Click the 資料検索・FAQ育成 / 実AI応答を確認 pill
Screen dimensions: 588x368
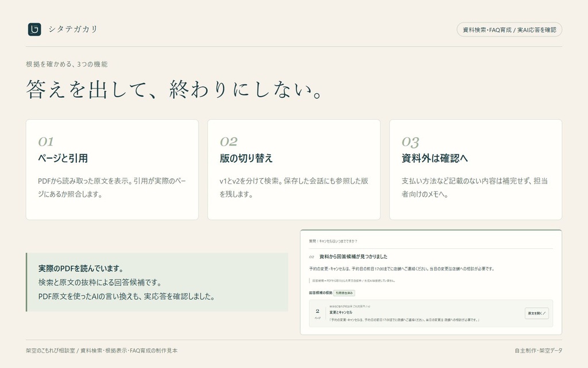(x=509, y=30)
